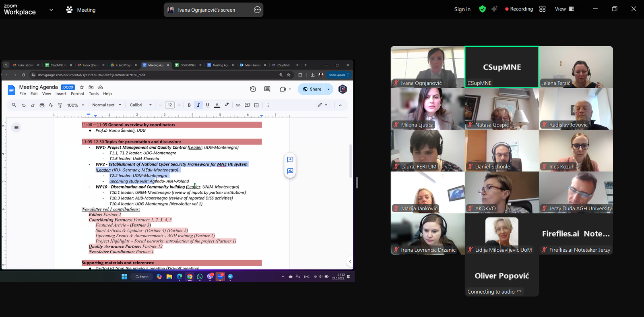Click the Share button in Docs
Viewport: 644px width, 317px height.
click(x=312, y=89)
